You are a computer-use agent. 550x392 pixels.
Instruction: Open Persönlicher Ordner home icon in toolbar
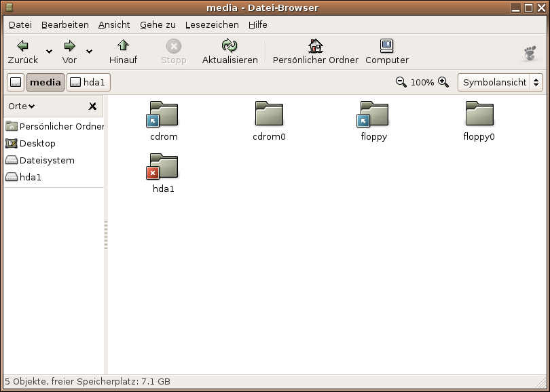315,46
